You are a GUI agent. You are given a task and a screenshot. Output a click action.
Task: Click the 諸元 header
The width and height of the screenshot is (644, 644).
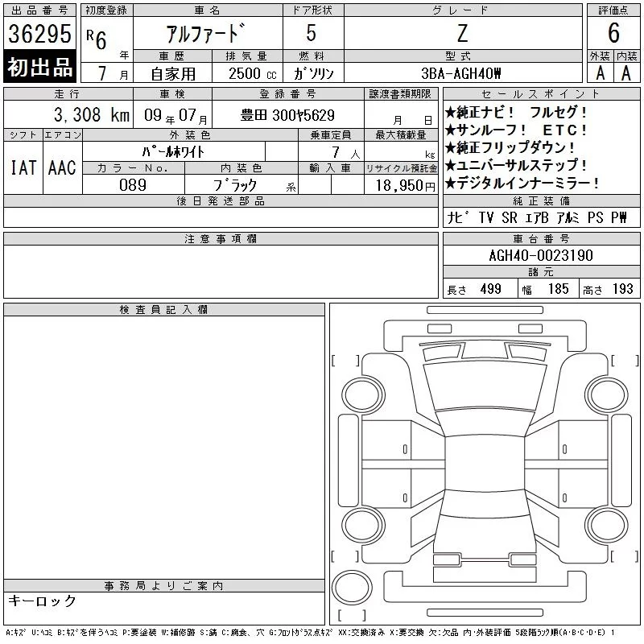[541, 272]
